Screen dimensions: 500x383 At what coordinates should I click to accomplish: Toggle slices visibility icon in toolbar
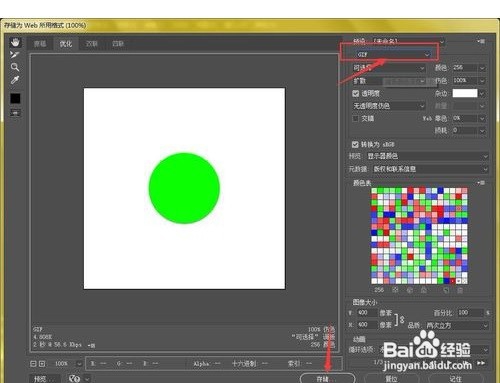[15, 113]
